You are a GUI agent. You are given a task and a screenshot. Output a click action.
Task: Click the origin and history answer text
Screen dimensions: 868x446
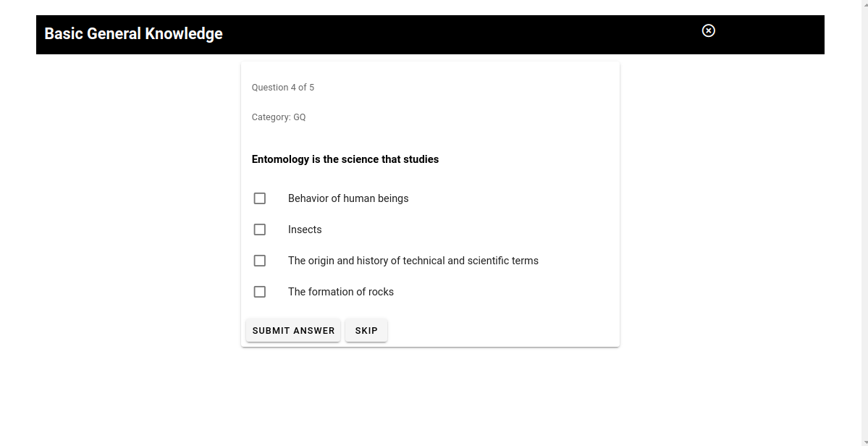[x=413, y=261]
